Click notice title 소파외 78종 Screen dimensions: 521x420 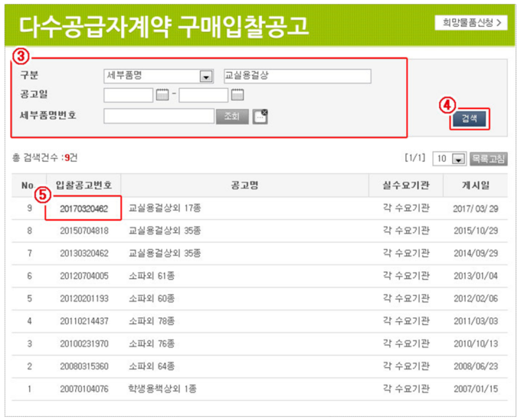152,321
